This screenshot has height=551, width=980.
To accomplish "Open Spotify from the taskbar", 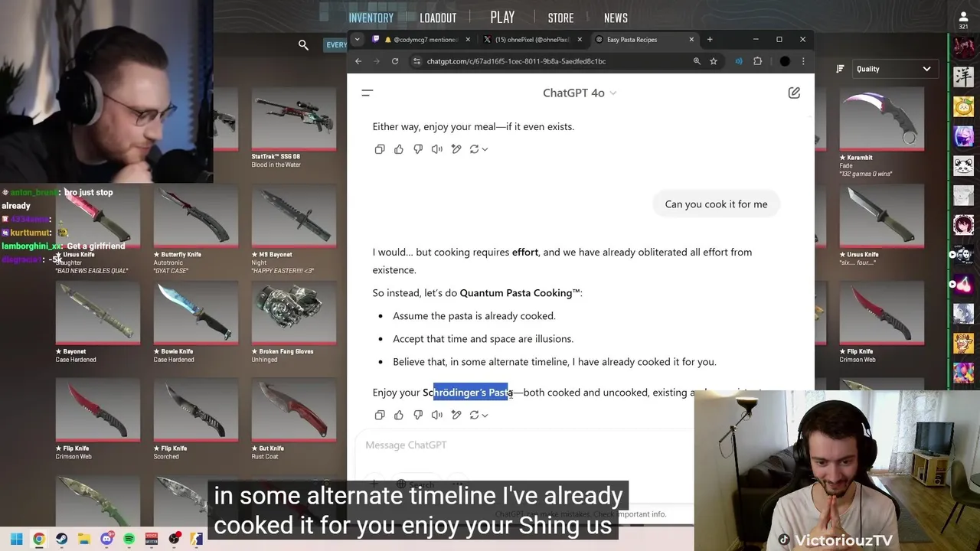I will [x=129, y=539].
